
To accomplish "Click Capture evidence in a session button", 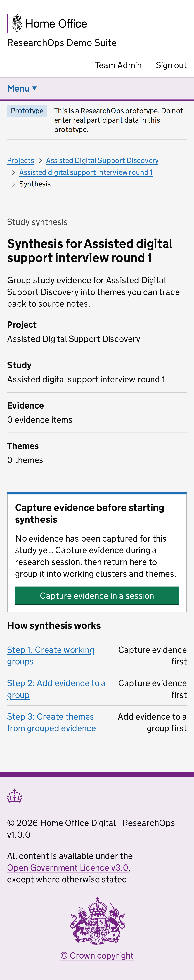I will pyautogui.click(x=97, y=596).
